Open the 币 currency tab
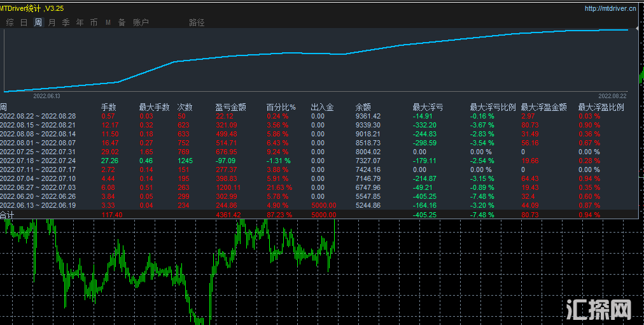Viewport: 644px width, 325px height. [94, 23]
